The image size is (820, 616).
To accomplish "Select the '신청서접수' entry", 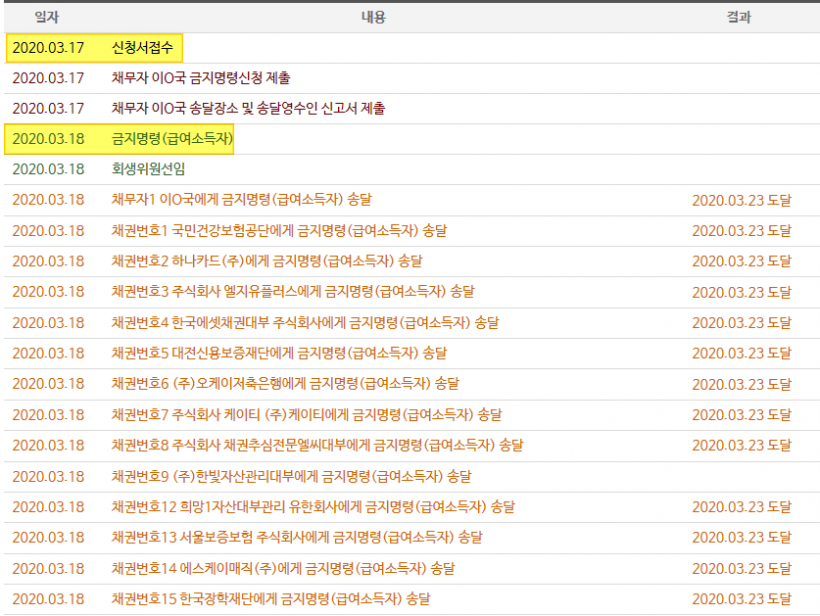I will click(x=142, y=48).
